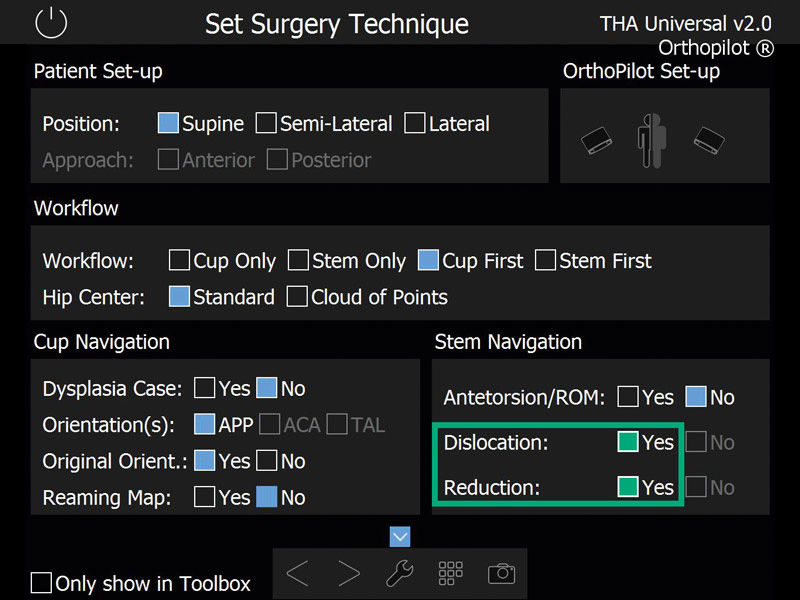Enable Yes for Antetorsion/ROM
This screenshot has height=600, width=800.
click(x=628, y=397)
